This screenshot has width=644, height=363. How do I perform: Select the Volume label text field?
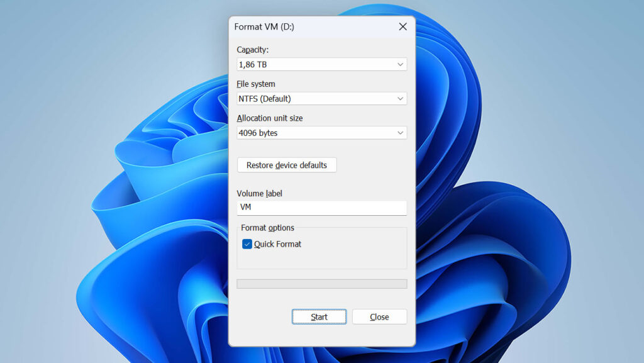pos(321,208)
